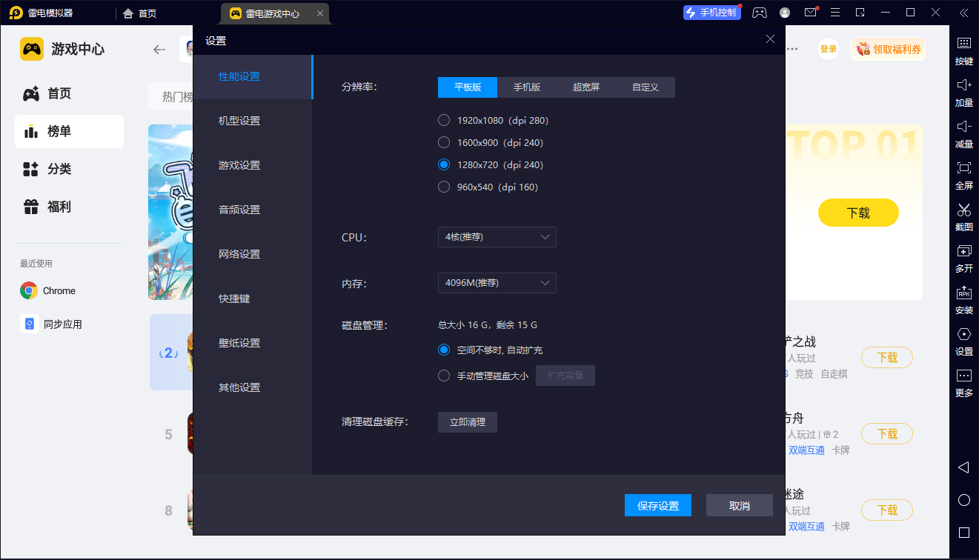The image size is (979, 560).
Task: Click the 加量 volume up icon
Action: click(963, 94)
